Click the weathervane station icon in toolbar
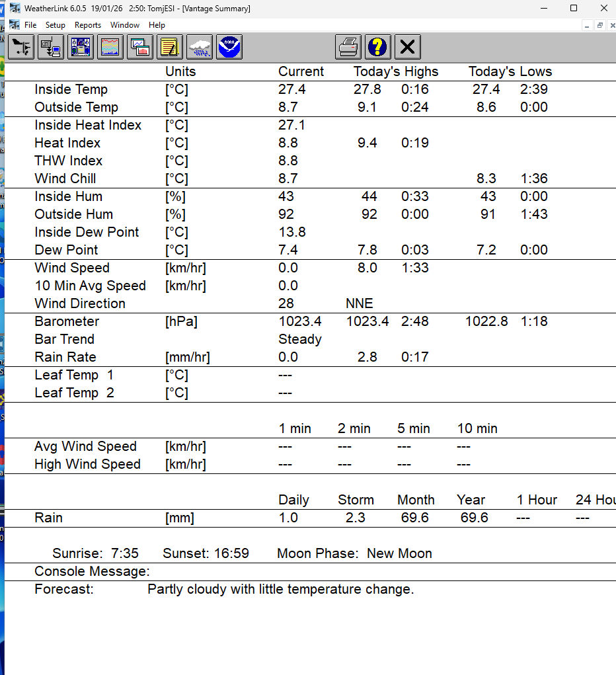616x675 pixels. (21, 48)
